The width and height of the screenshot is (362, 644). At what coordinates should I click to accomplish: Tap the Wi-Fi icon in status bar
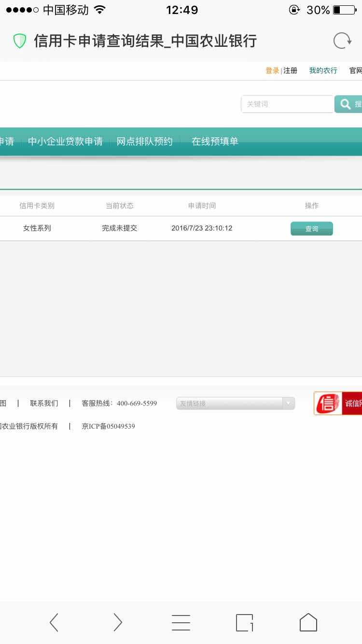(x=99, y=10)
